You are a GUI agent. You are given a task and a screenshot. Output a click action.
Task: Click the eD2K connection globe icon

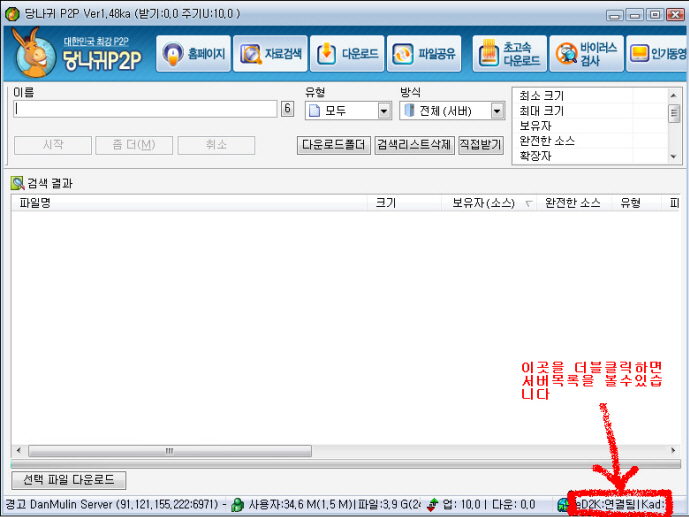click(x=563, y=505)
